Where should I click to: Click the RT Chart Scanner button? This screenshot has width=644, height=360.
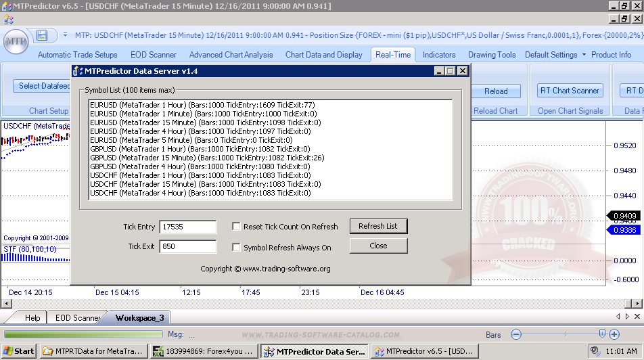(569, 91)
